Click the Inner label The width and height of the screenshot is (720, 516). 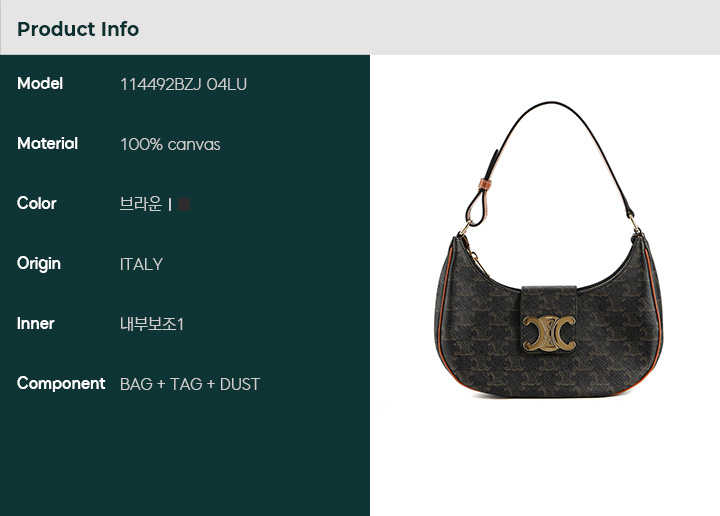(35, 324)
